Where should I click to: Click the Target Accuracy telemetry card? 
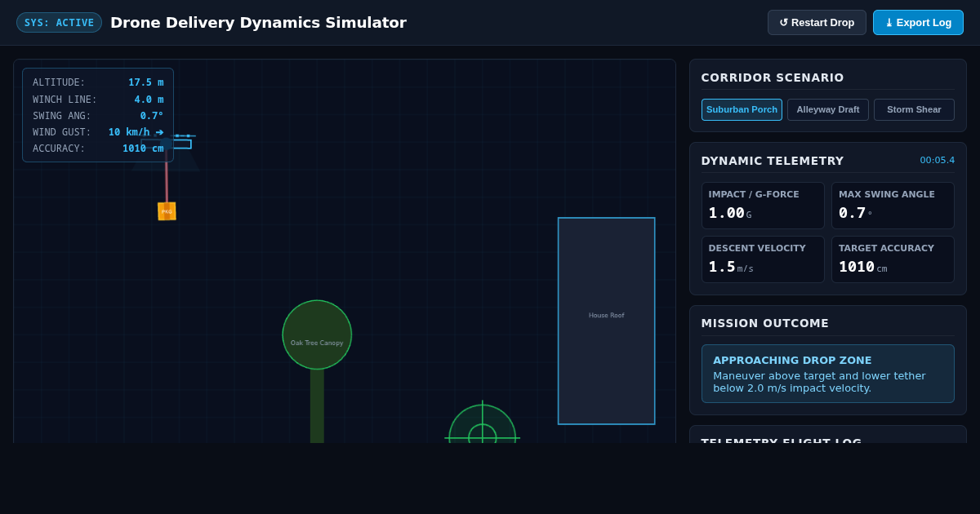click(x=893, y=259)
